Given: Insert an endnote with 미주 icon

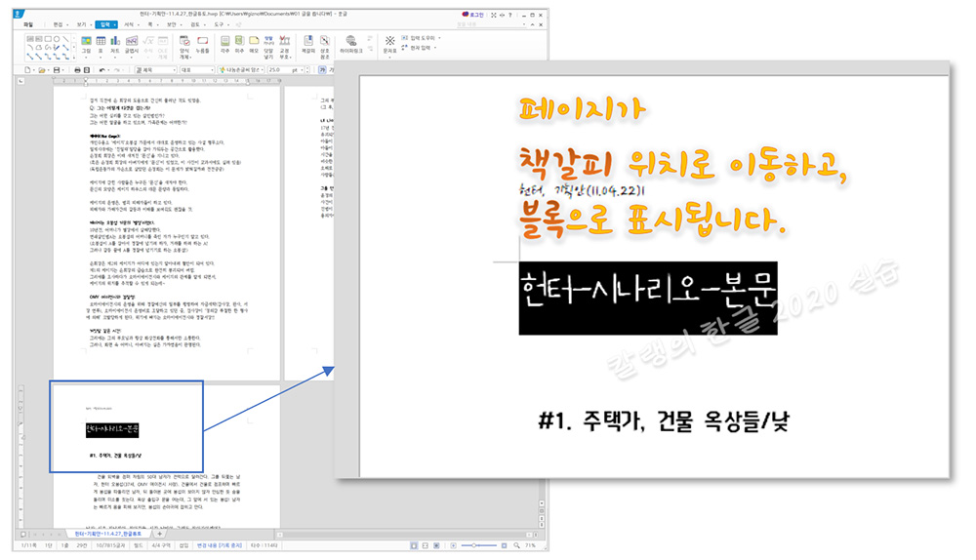Looking at the screenshot, I should point(239,45).
